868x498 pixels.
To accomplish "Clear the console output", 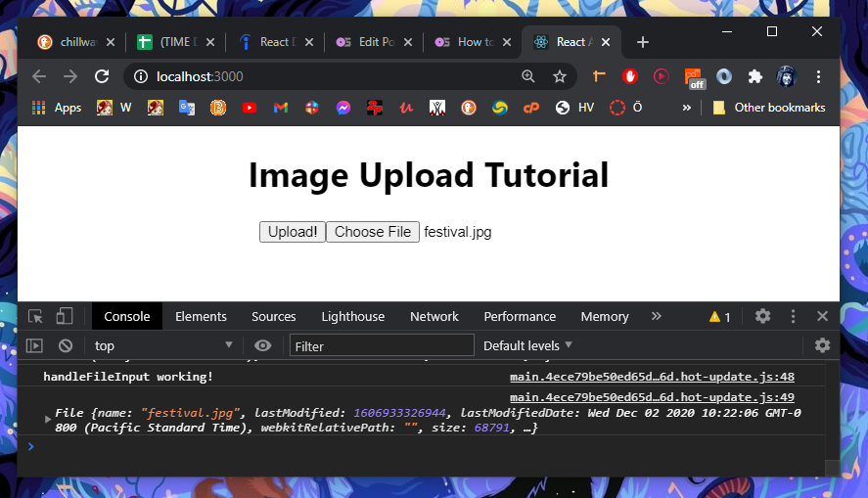I will click(x=66, y=345).
